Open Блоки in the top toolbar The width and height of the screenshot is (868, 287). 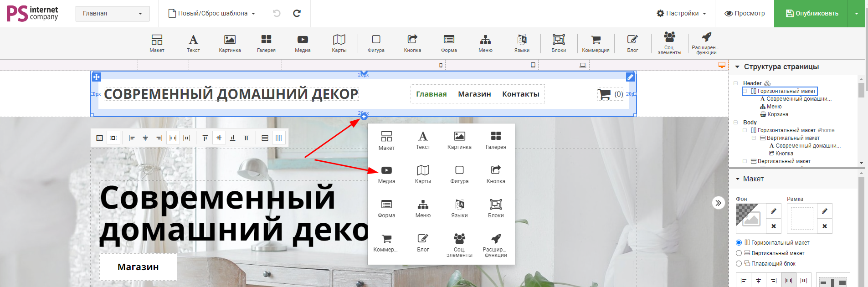pos(559,44)
